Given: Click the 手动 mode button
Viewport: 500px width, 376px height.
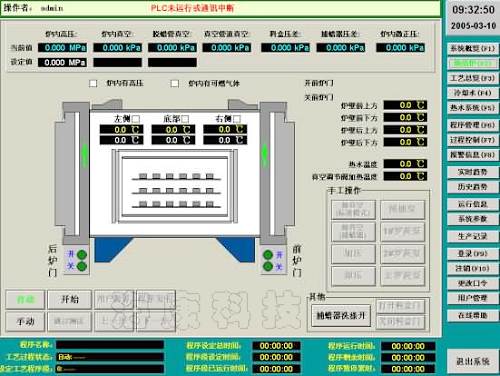Looking at the screenshot, I should tap(25, 321).
